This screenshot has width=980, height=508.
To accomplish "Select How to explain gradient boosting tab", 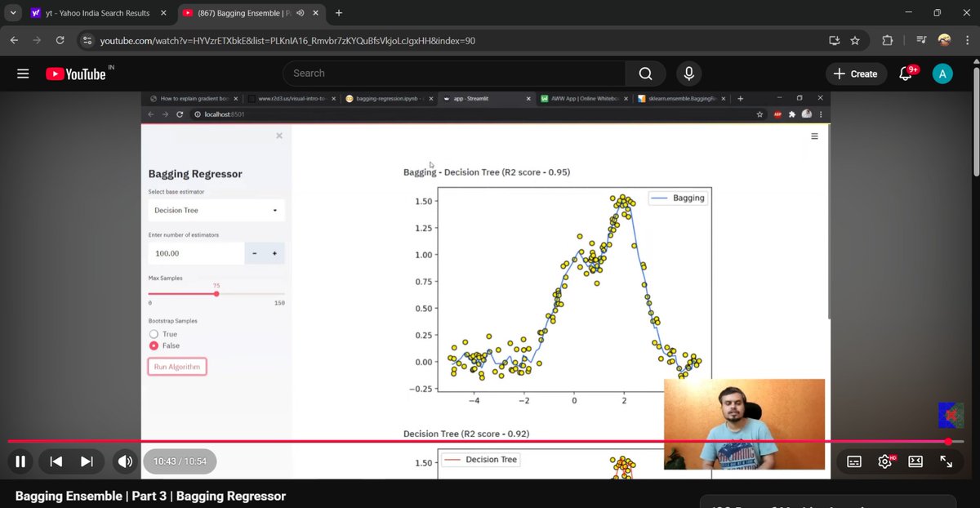I will [x=194, y=98].
